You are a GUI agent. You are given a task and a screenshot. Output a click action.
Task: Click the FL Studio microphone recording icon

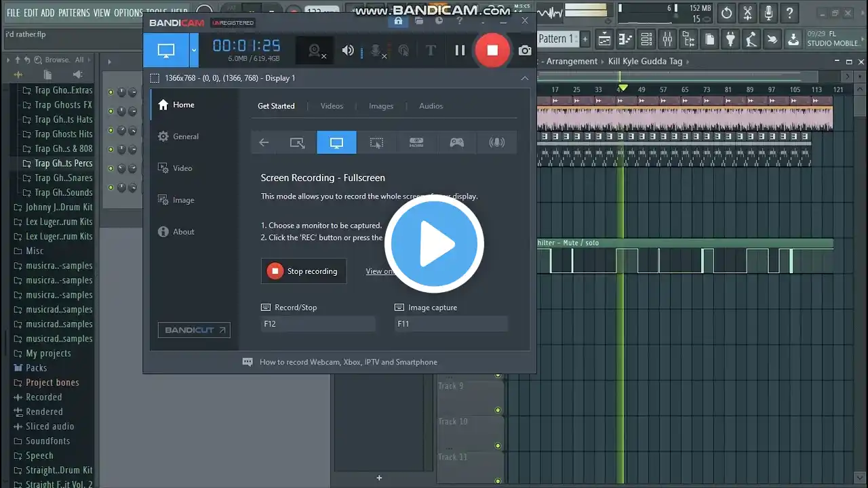tap(768, 13)
